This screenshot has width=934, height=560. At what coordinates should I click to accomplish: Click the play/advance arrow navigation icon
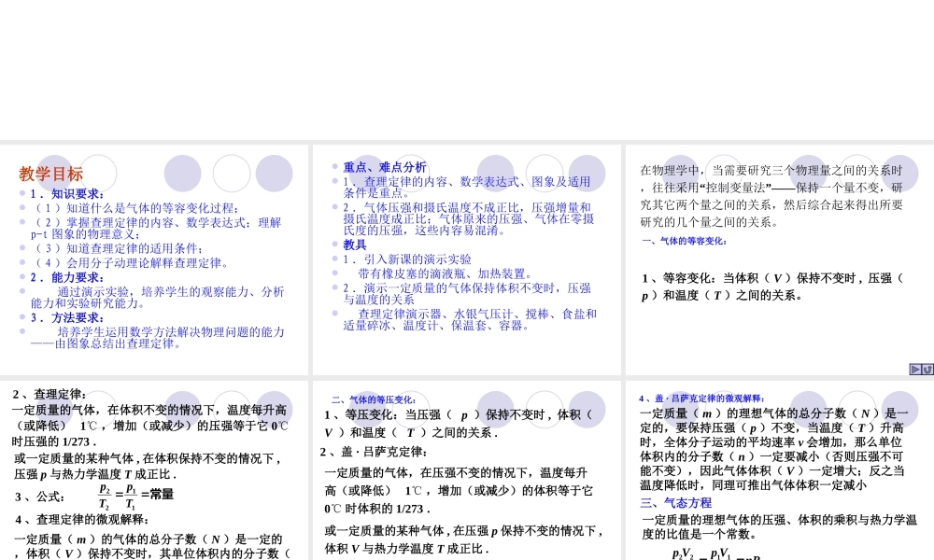914,370
